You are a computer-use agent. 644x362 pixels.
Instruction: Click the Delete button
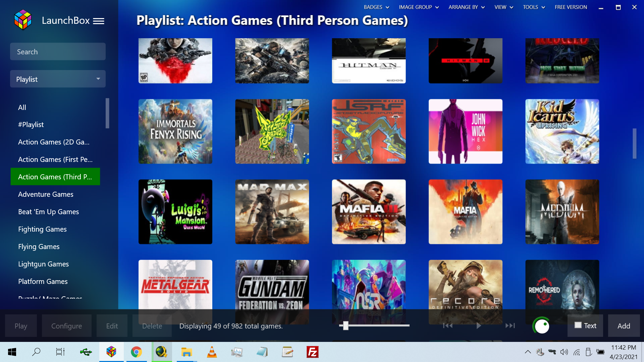click(152, 325)
